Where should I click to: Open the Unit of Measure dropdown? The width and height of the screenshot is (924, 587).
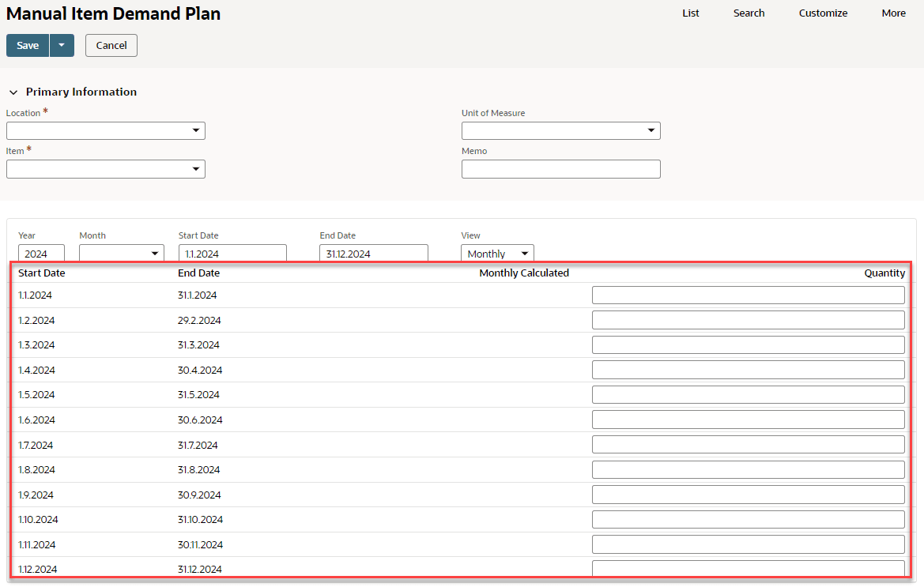pos(561,130)
